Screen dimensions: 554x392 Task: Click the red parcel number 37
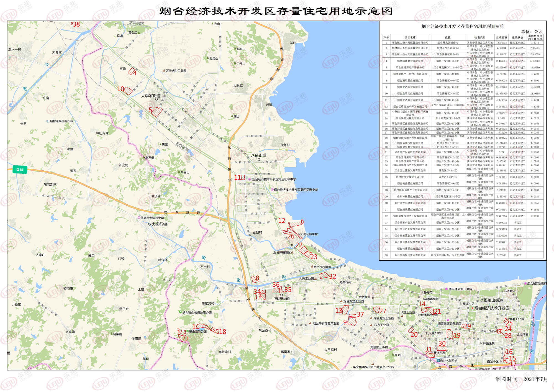click(352, 316)
